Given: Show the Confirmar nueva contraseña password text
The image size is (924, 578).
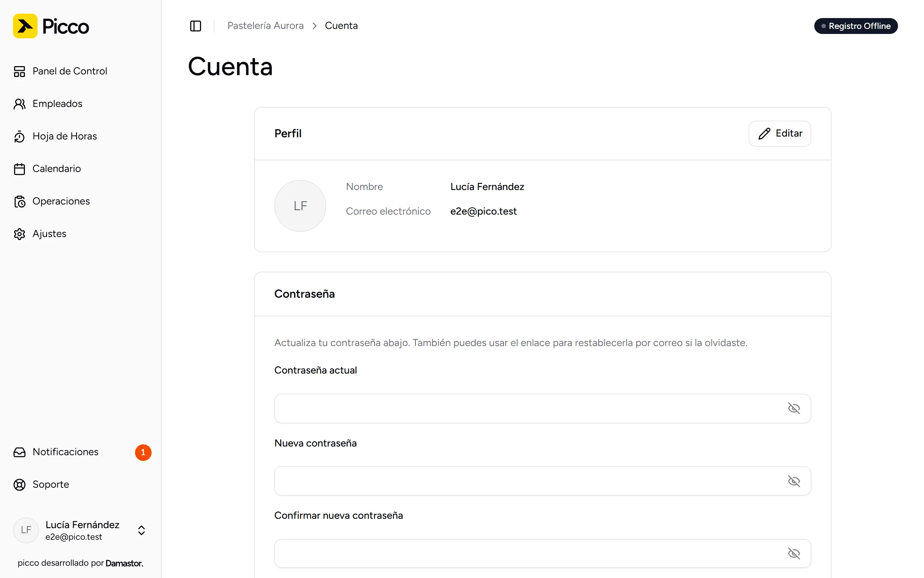Looking at the screenshot, I should pos(794,553).
